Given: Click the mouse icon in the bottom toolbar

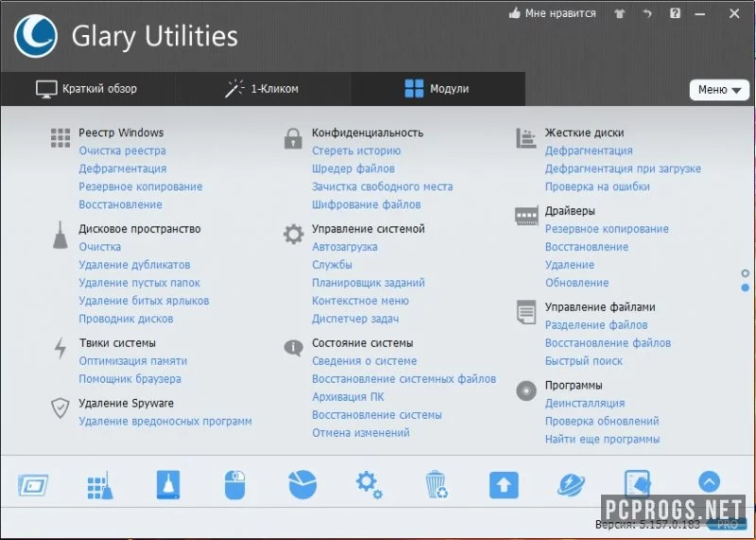Looking at the screenshot, I should (x=234, y=485).
